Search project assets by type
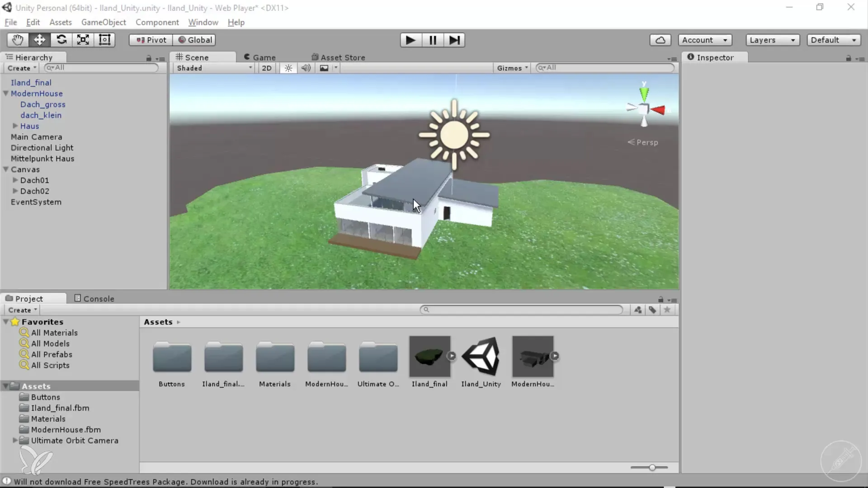Image resolution: width=868 pixels, height=488 pixels. click(x=638, y=310)
